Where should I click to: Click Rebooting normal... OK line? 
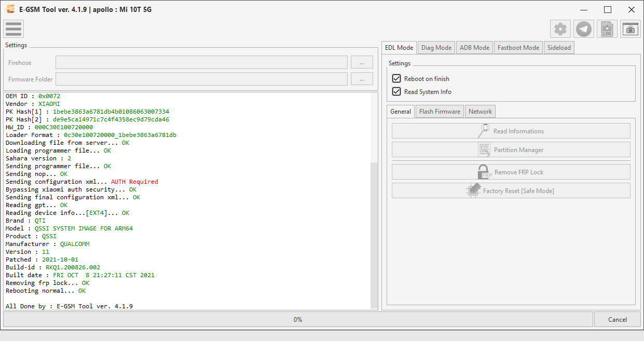[46, 291]
